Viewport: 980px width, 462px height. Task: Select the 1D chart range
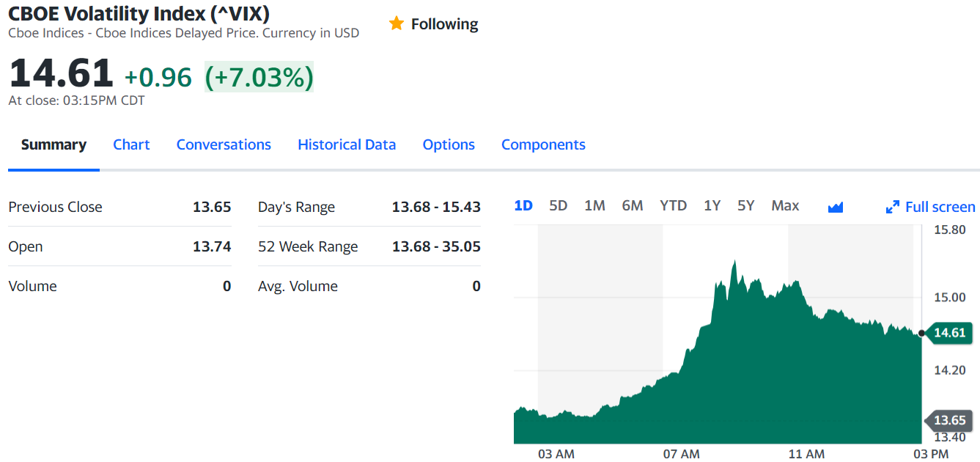click(523, 205)
